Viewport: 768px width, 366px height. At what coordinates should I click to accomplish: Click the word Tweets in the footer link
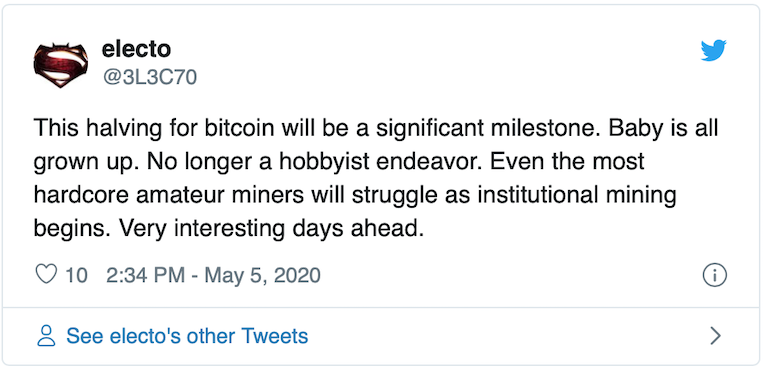point(275,336)
